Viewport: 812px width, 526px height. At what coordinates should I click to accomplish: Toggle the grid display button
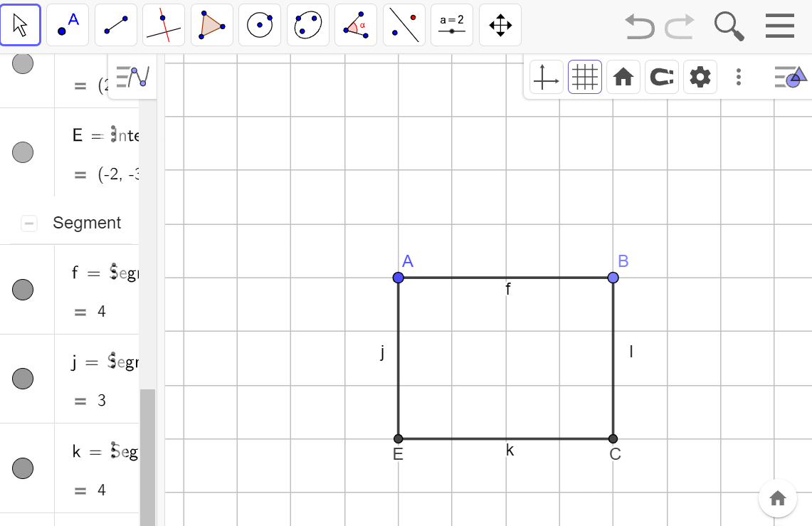[x=585, y=77]
